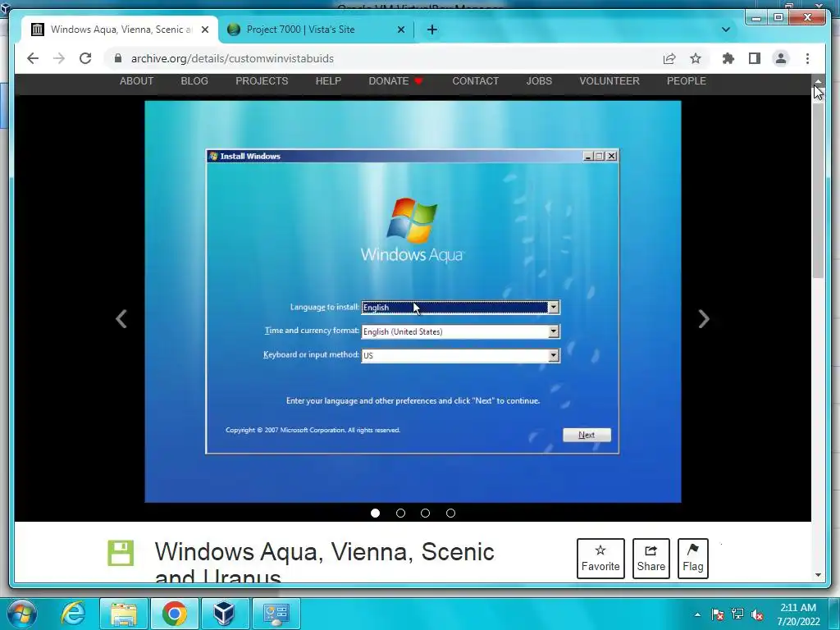Viewport: 840px width, 630px height.
Task: Click the green floppy disk software icon
Action: [x=121, y=554]
